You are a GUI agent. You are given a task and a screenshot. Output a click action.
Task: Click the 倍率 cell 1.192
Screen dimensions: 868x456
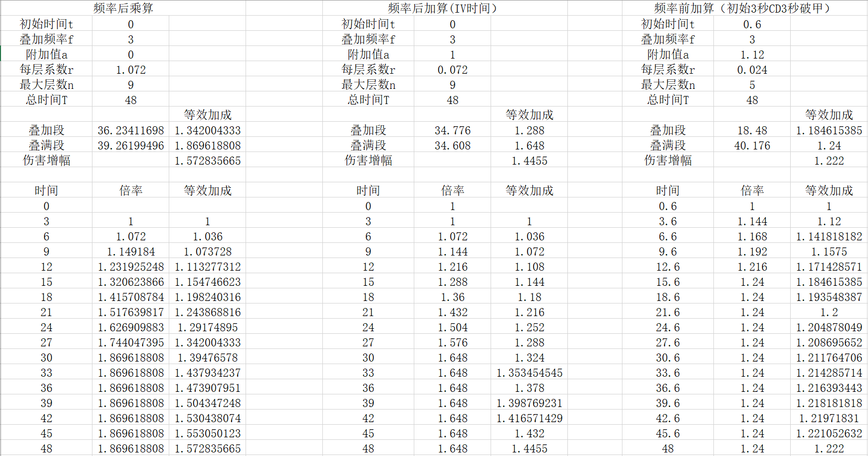coord(752,251)
